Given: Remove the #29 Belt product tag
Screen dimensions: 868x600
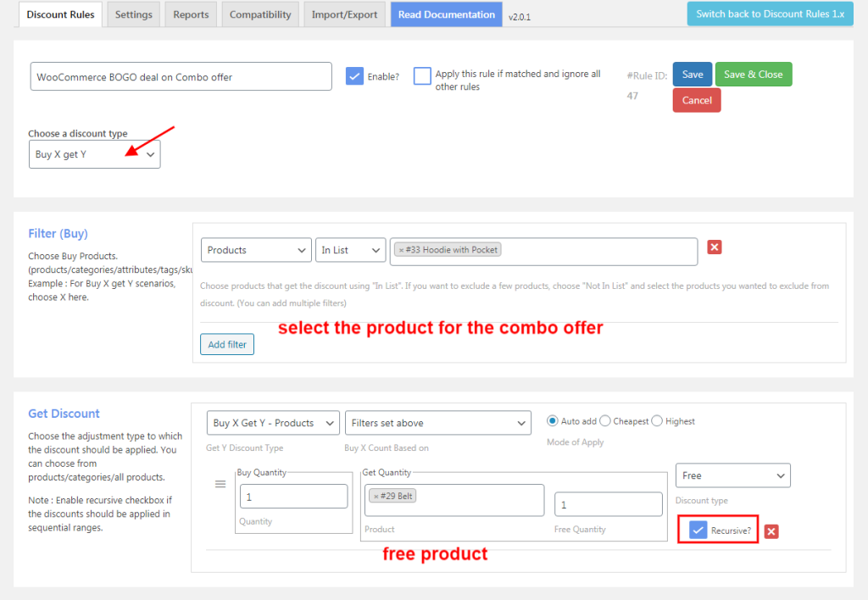Looking at the screenshot, I should click(376, 496).
